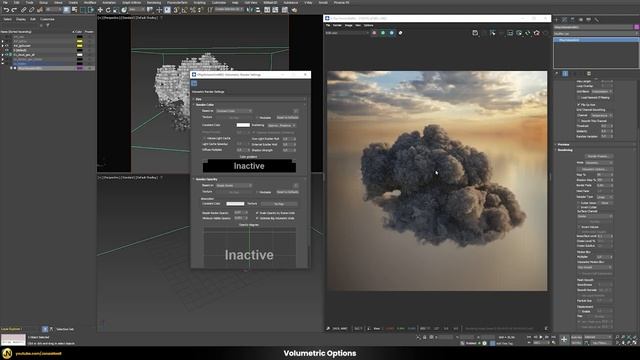
Task: Open the Create tab of command panel
Action: coord(557,19)
